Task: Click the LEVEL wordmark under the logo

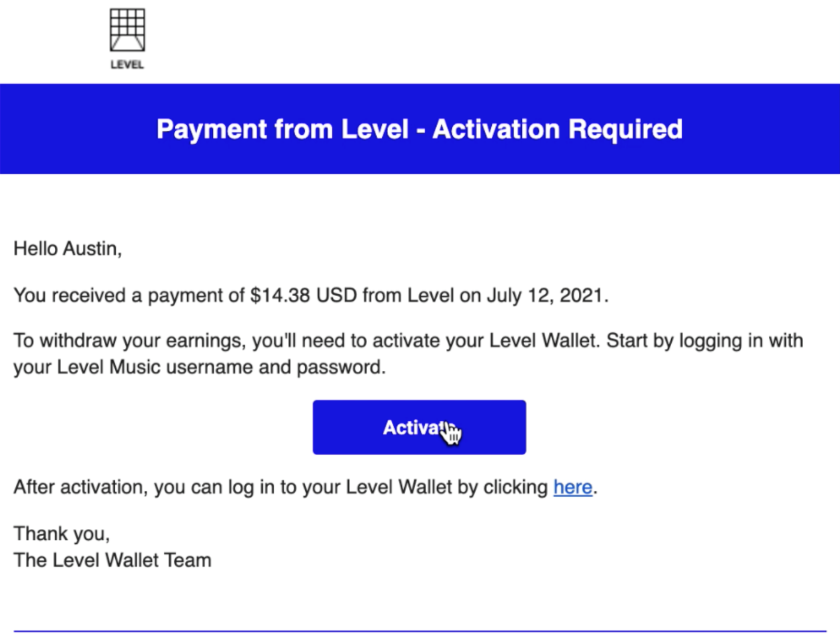Action: coord(127,65)
